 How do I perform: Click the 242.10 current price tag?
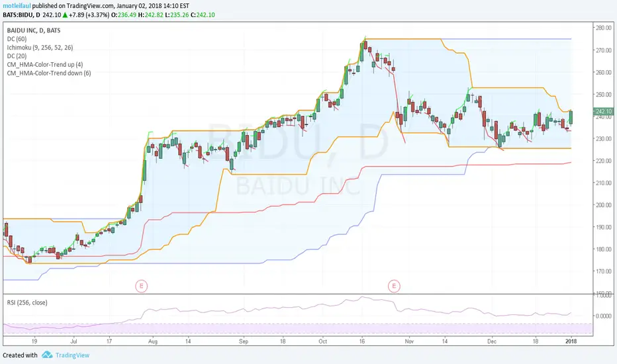point(603,112)
